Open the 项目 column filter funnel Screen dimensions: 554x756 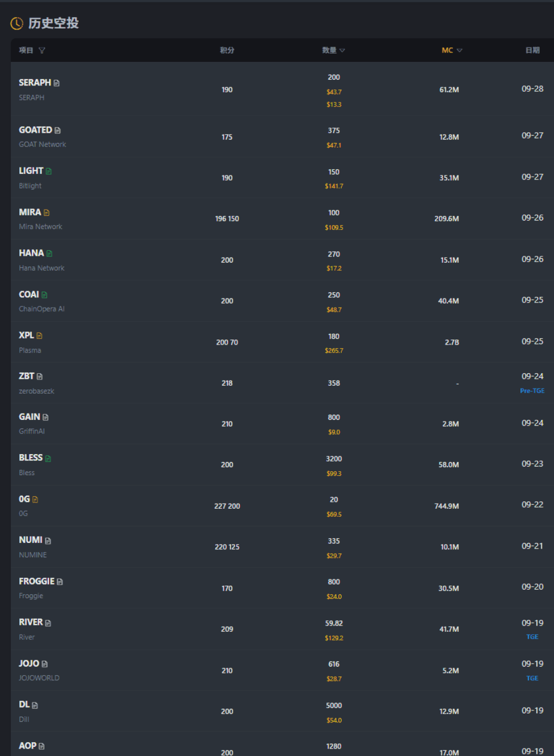42,50
